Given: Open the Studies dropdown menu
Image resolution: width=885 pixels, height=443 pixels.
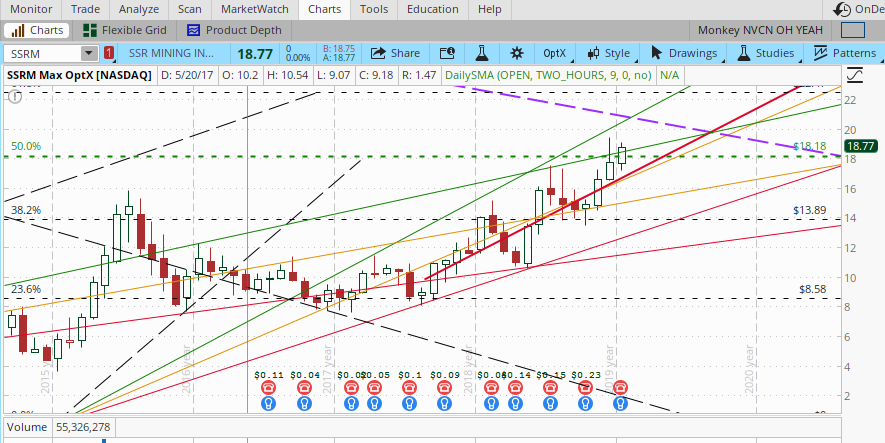Looking at the screenshot, I should pyautogui.click(x=765, y=53).
